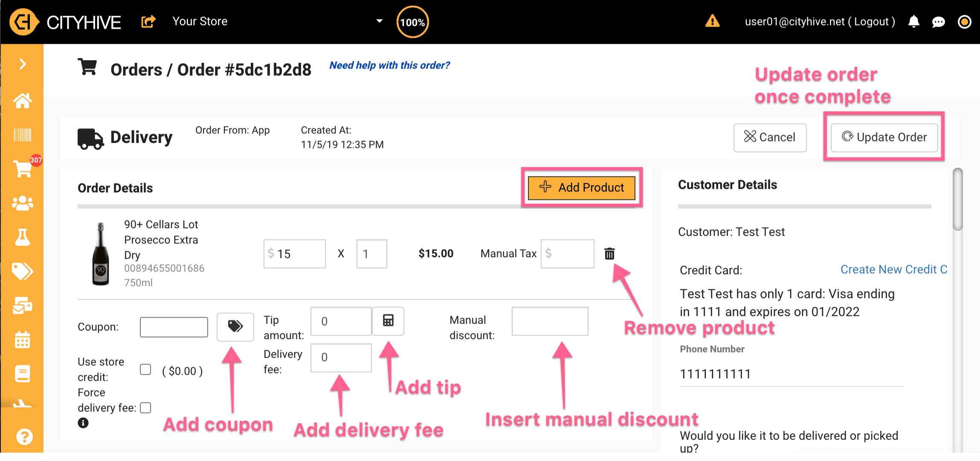Open orders cart with 307 badge
The width and height of the screenshot is (980, 461).
[23, 169]
